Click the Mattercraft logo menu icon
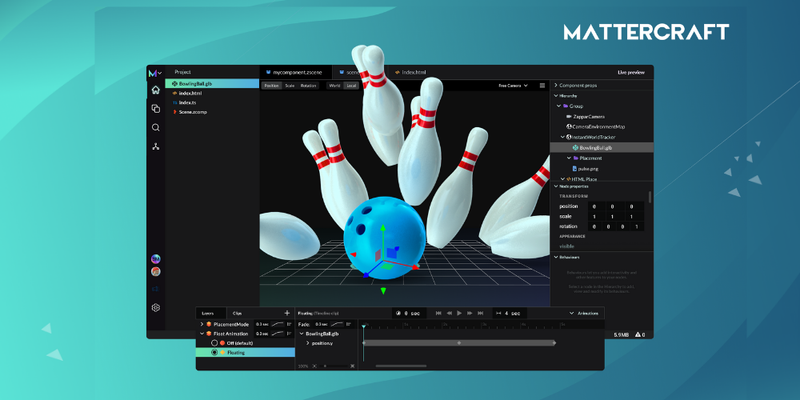800x400 pixels. click(155, 73)
